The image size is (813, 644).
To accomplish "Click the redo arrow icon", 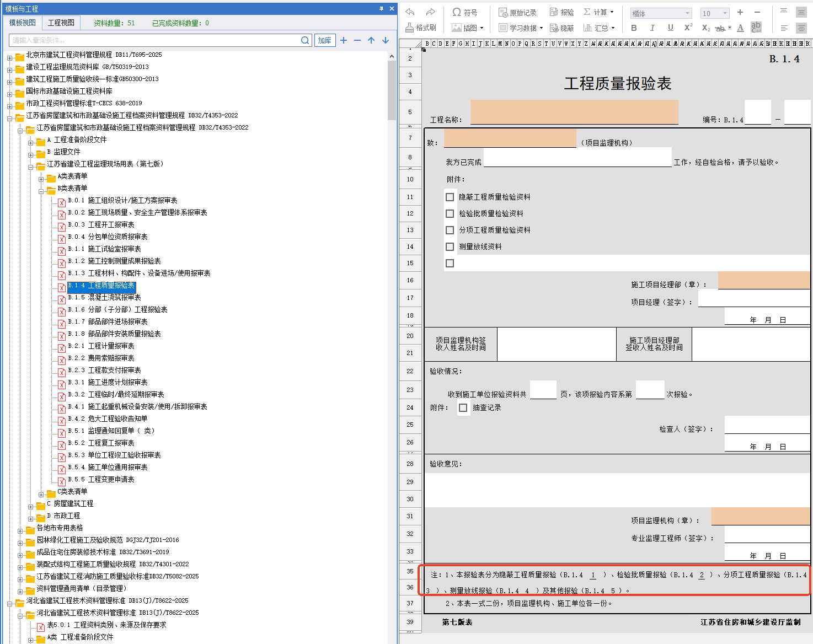I will (431, 12).
